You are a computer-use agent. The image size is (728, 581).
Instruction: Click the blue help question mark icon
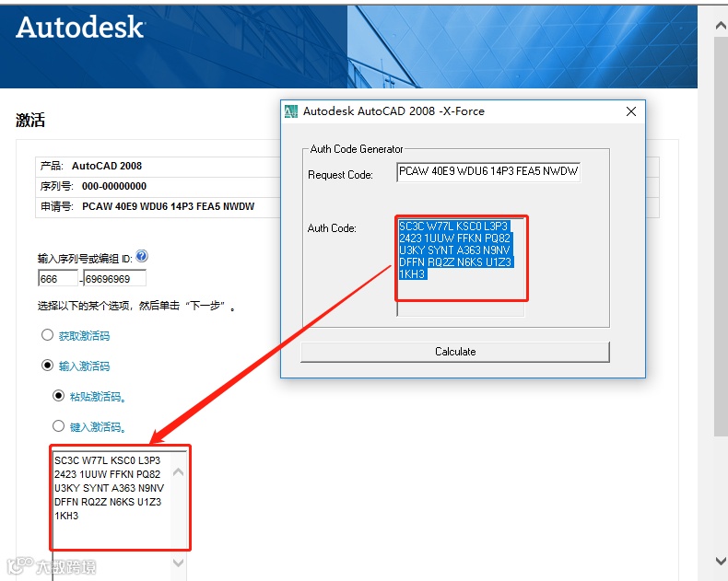[x=142, y=256]
